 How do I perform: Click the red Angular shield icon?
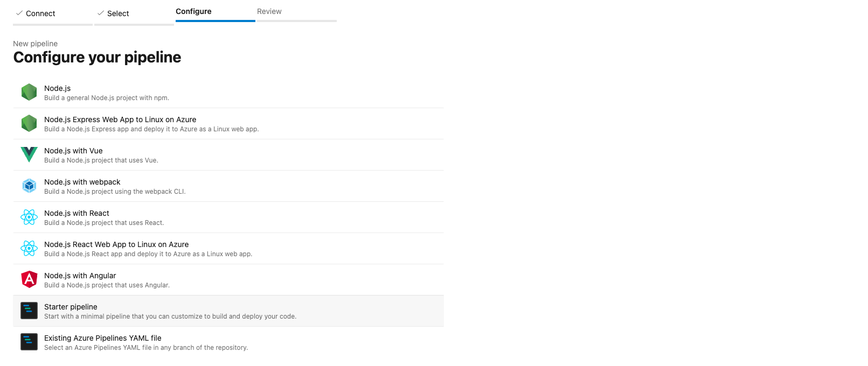tap(29, 279)
